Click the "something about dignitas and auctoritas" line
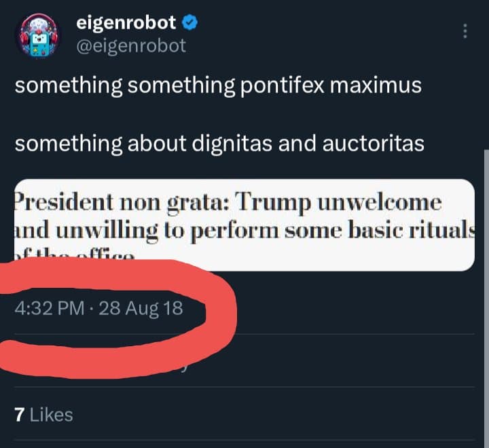Viewport: 489px width, 448px height. tap(219, 144)
